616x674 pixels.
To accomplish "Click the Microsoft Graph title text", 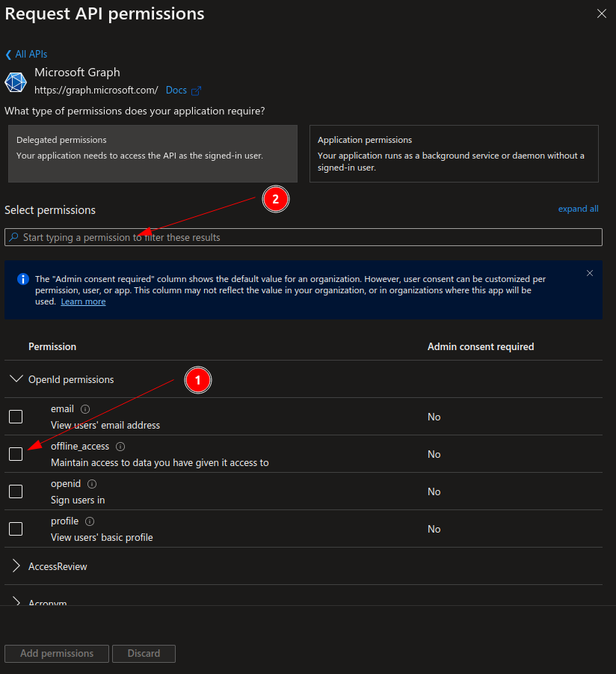I will point(77,73).
